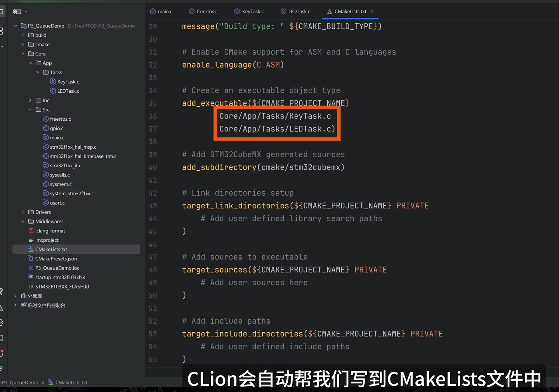Click the main.c file icon in tree

[46, 137]
